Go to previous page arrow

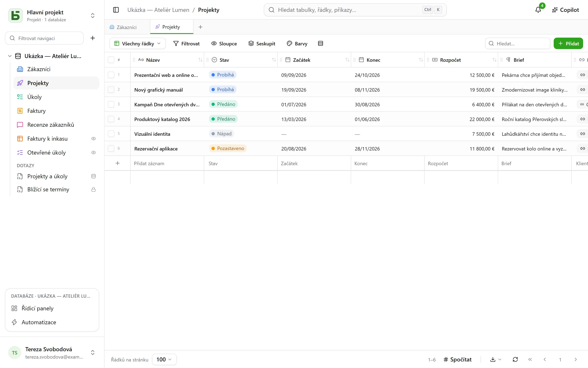click(x=545, y=359)
